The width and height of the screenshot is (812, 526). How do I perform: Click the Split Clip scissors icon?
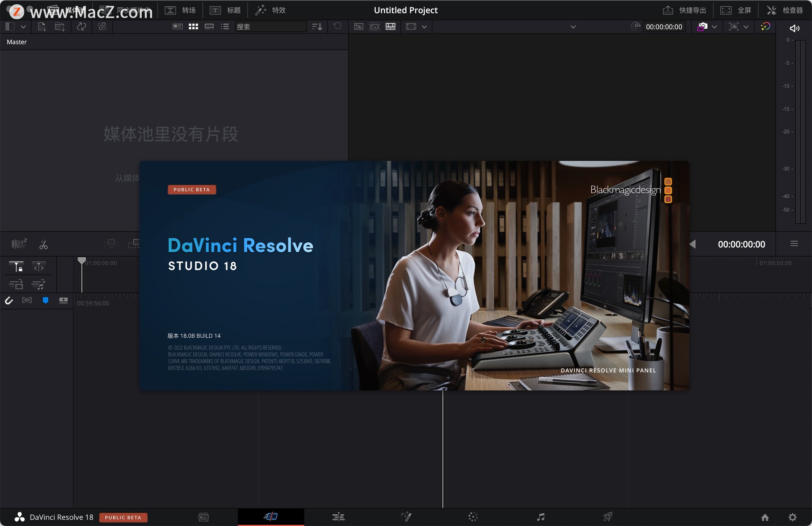pos(44,244)
